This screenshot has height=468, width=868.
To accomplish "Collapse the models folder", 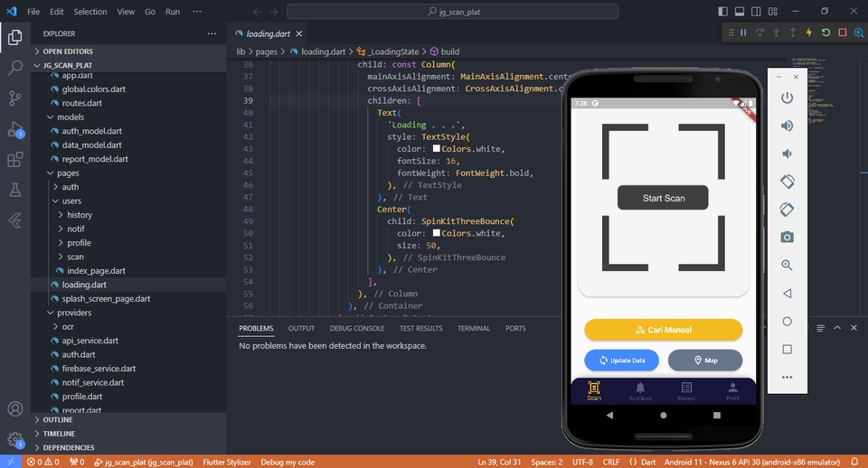I will [x=71, y=117].
